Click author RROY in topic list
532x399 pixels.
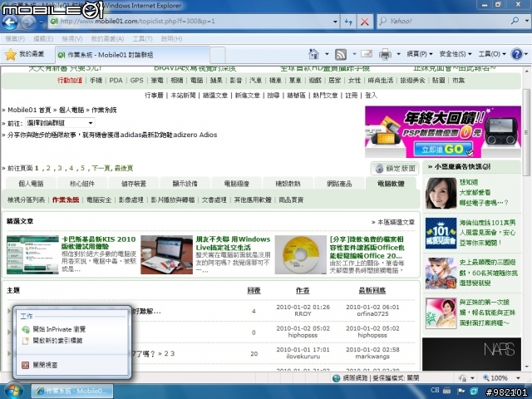[303, 314]
